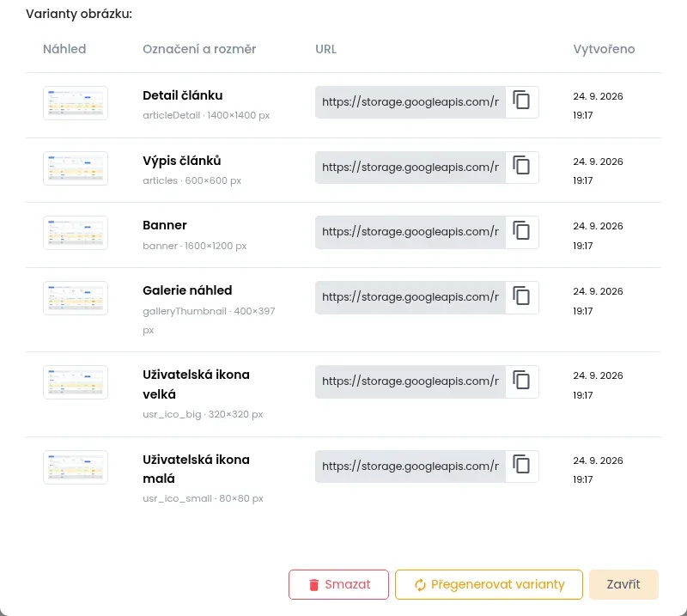Select the Uživatelská ikona velká URL field

coord(410,381)
